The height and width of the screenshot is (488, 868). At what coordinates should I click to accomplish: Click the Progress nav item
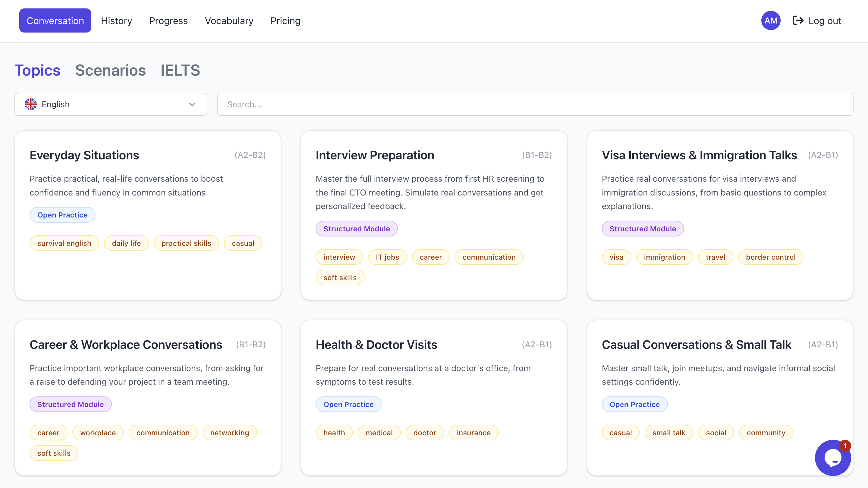click(x=168, y=20)
